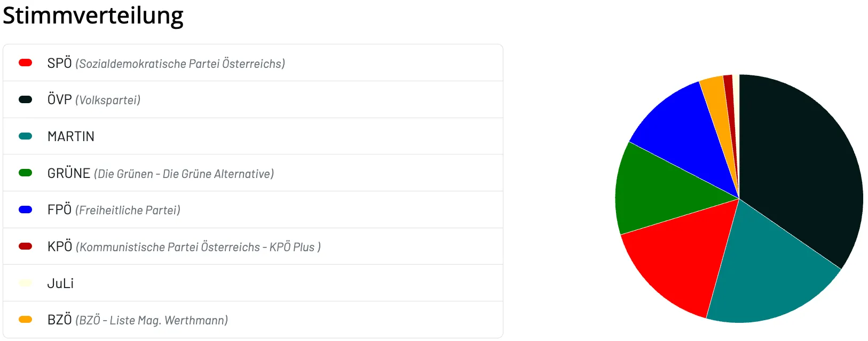Select the MARTIN legend entry text
This screenshot has width=868, height=341.
[71, 136]
